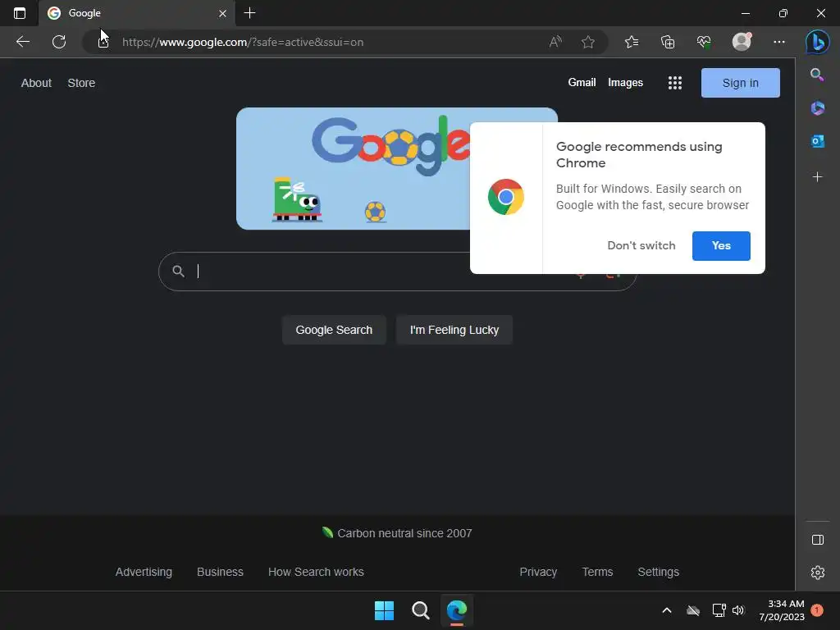Open the Privacy footer link

click(x=538, y=572)
